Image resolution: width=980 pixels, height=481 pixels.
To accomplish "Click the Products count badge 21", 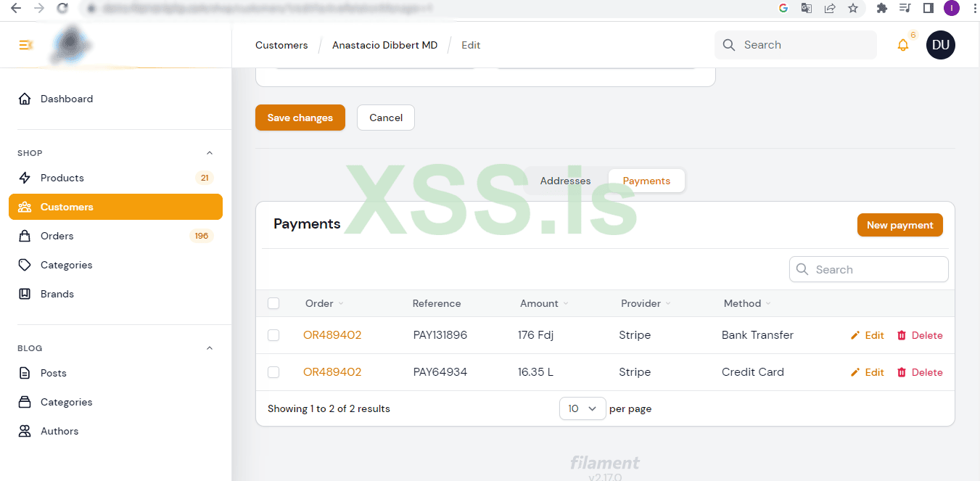I will [205, 178].
